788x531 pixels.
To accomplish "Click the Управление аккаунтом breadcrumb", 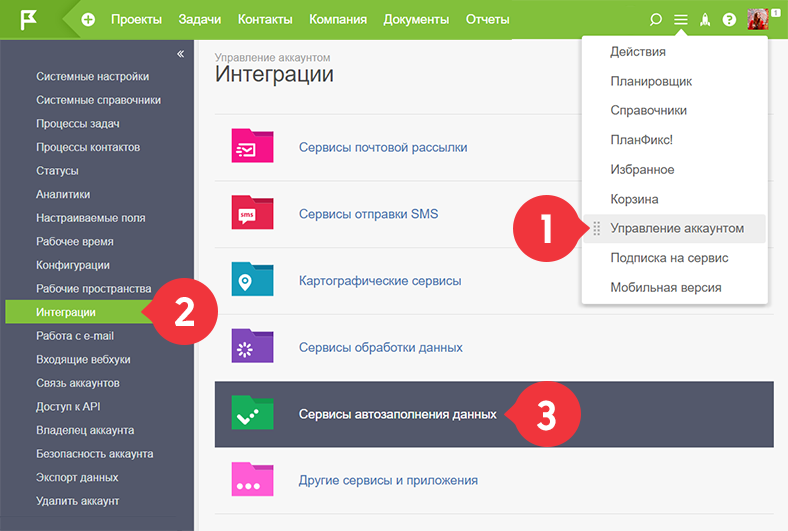I will [x=272, y=58].
